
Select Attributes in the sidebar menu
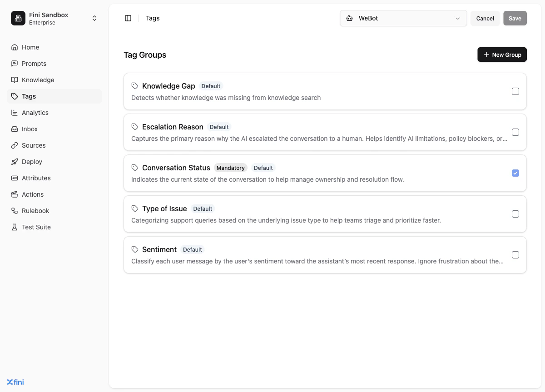36,178
